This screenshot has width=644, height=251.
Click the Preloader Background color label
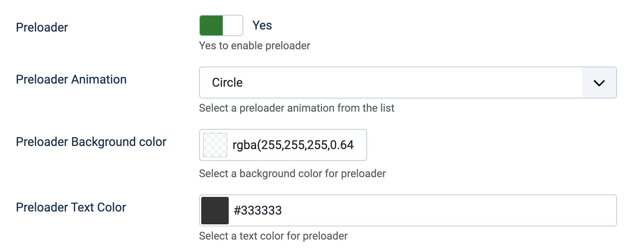(91, 142)
